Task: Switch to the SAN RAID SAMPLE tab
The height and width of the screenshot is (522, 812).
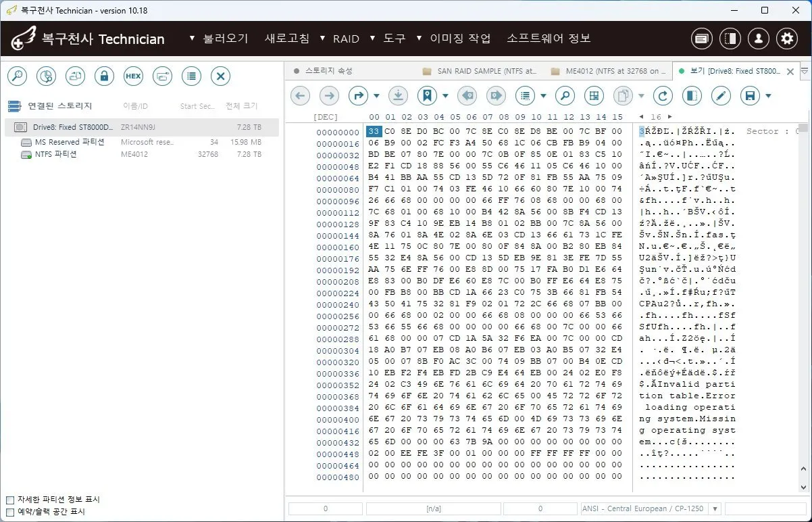Action: [x=478, y=70]
